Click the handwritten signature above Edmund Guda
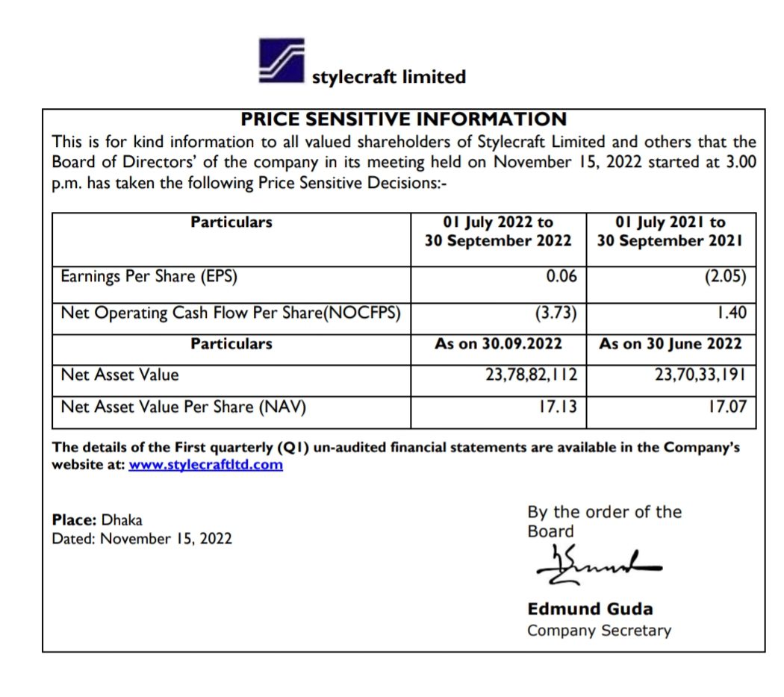 pos(599,565)
